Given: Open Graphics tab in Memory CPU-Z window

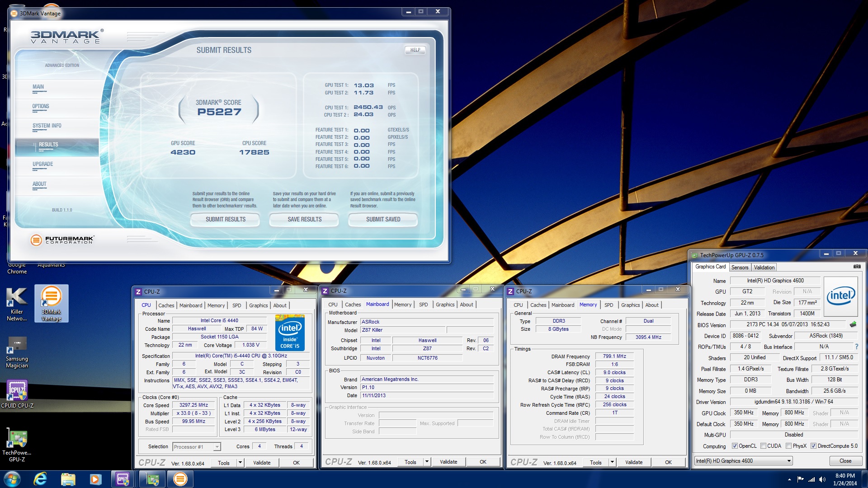Looking at the screenshot, I should coord(630,305).
